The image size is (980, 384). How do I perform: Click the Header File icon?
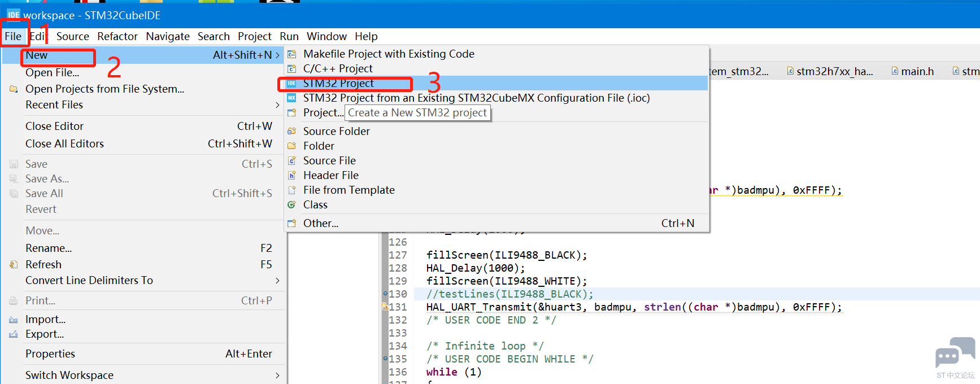click(x=291, y=175)
